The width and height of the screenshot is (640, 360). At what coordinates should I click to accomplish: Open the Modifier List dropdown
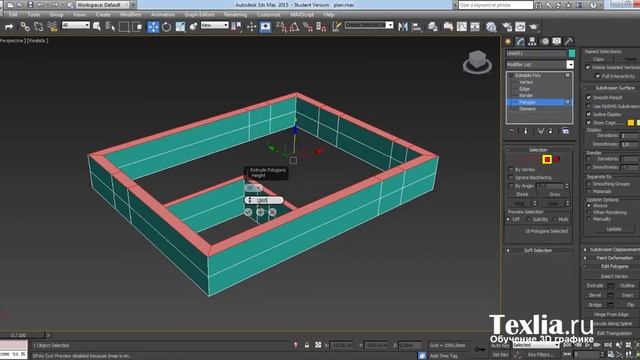(570, 64)
